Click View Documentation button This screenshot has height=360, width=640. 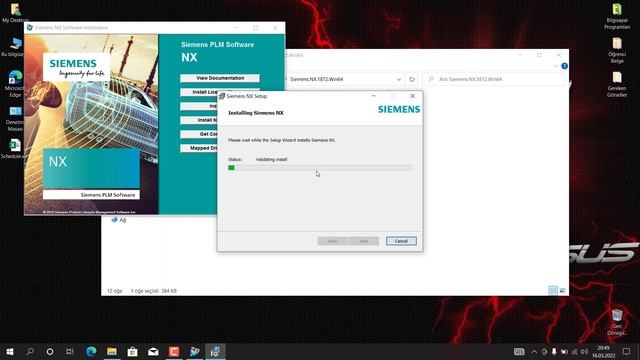coord(220,78)
